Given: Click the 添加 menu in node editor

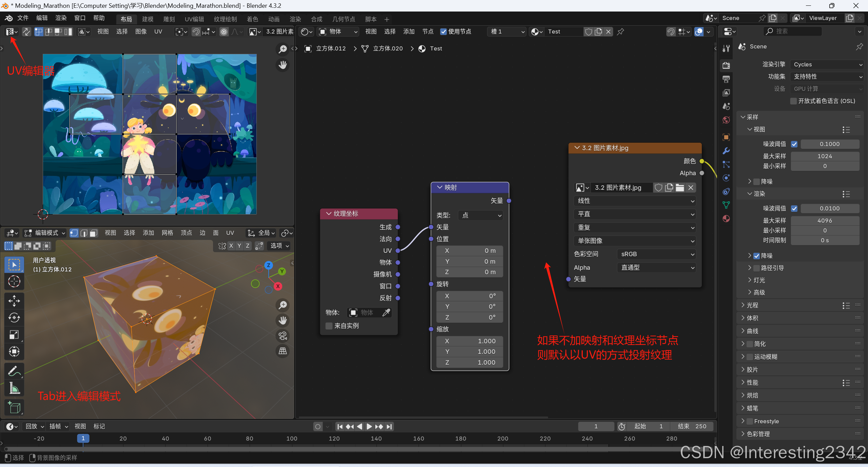Looking at the screenshot, I should click(408, 32).
